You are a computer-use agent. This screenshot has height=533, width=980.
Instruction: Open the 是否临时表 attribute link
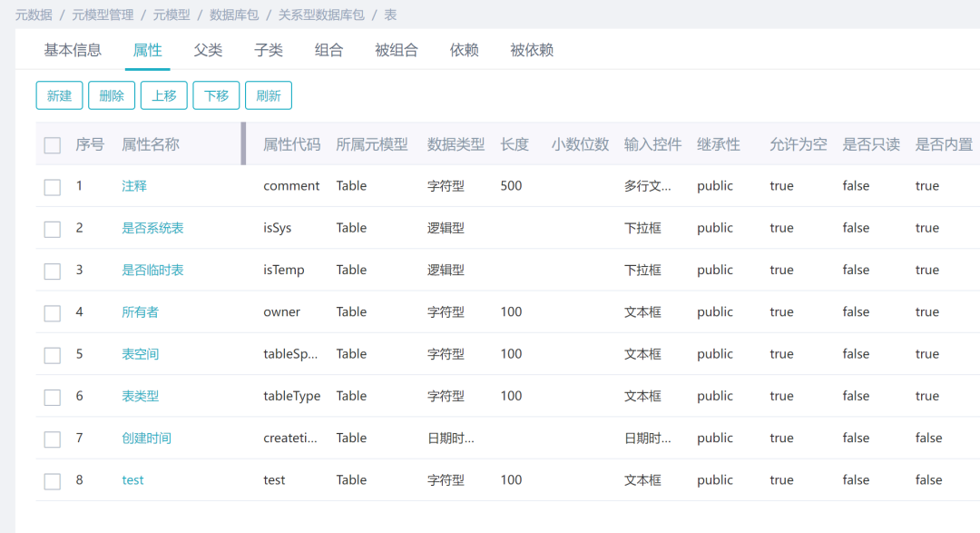tap(152, 270)
